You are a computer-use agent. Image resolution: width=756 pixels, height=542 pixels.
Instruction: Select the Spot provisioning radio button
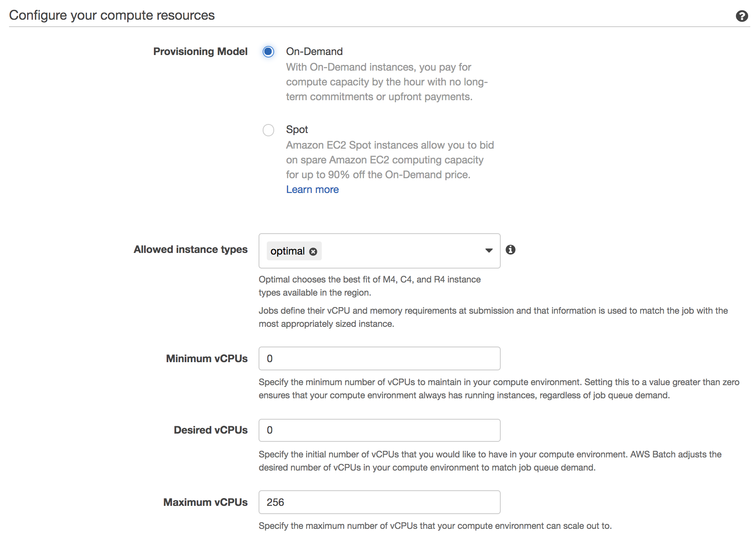268,130
